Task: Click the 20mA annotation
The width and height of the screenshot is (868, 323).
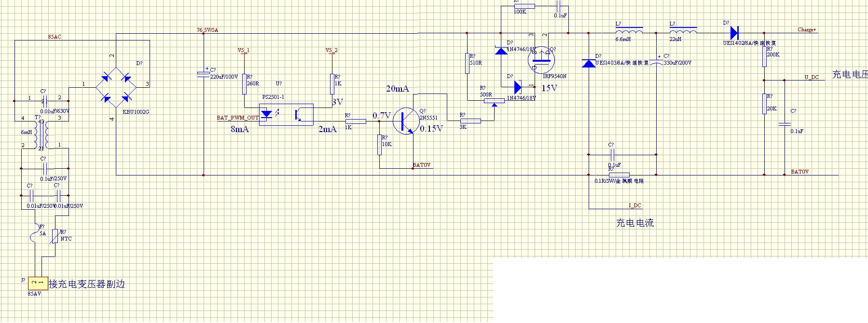Action: [x=398, y=89]
